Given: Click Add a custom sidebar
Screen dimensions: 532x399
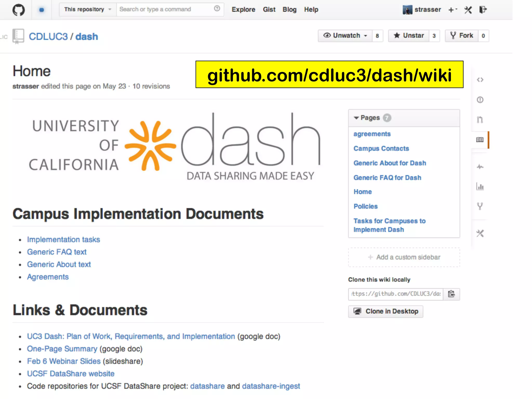Looking at the screenshot, I should point(404,257).
